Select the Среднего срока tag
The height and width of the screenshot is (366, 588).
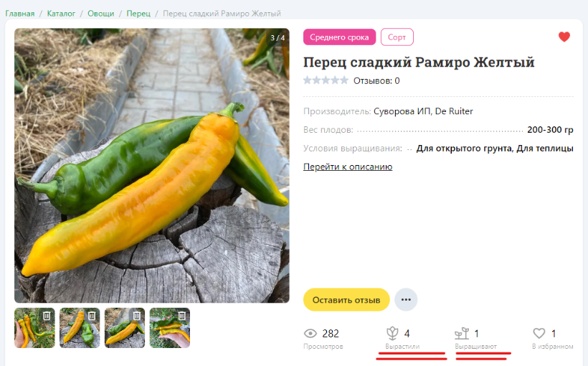pos(339,37)
